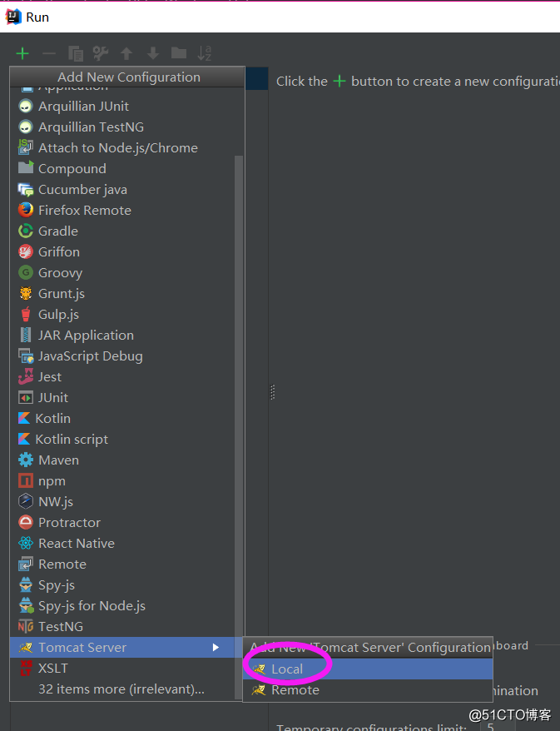The height and width of the screenshot is (731, 560).
Task: Click the Cucumber java icon
Action: pos(26,190)
